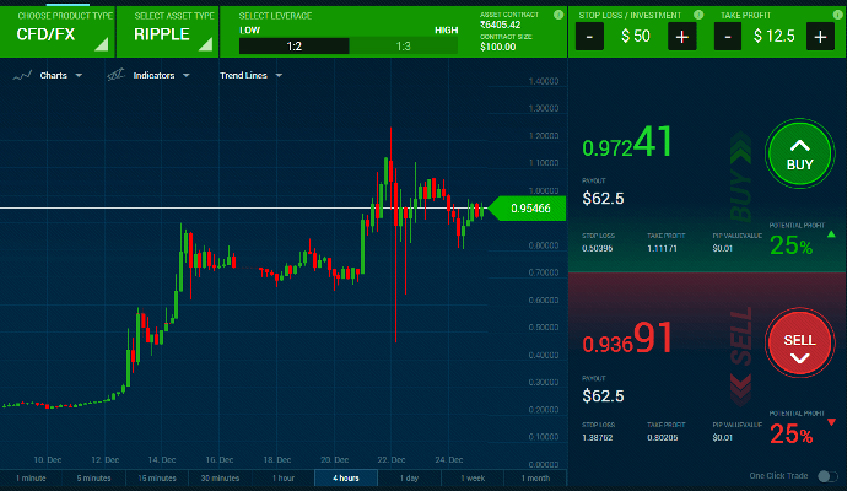Increase take profit with plus button
This screenshot has width=847, height=491.
tap(820, 37)
